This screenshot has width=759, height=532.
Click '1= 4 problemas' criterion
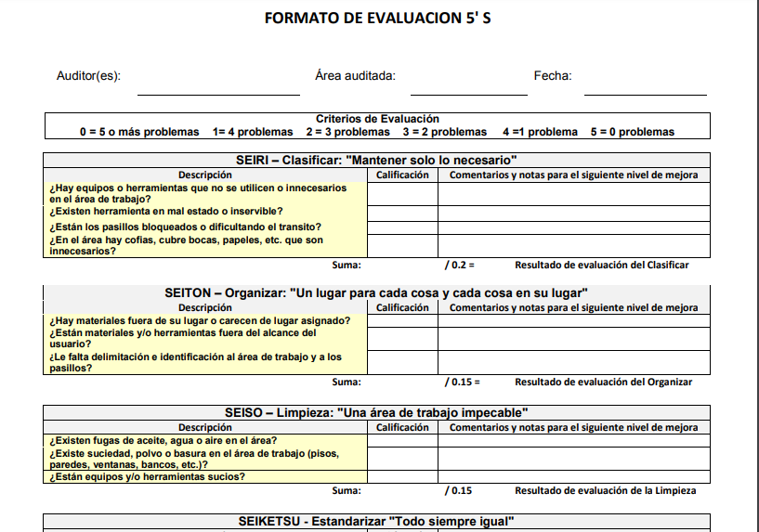253,132
